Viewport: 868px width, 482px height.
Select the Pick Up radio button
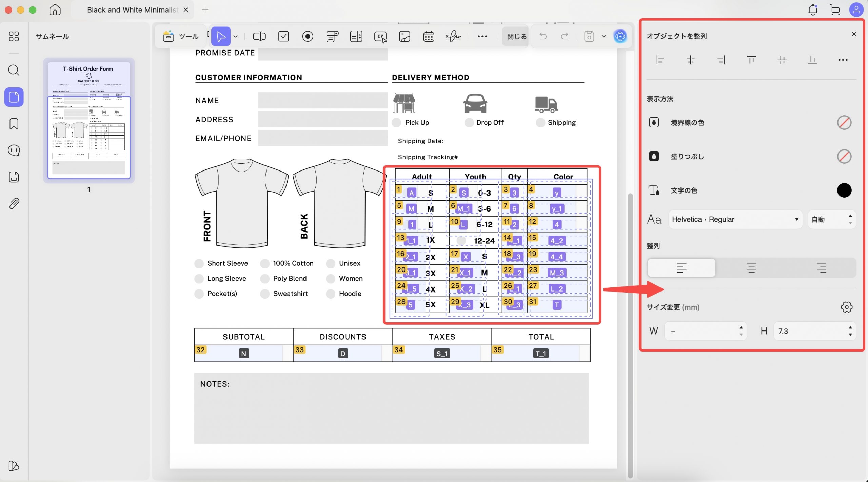396,123
